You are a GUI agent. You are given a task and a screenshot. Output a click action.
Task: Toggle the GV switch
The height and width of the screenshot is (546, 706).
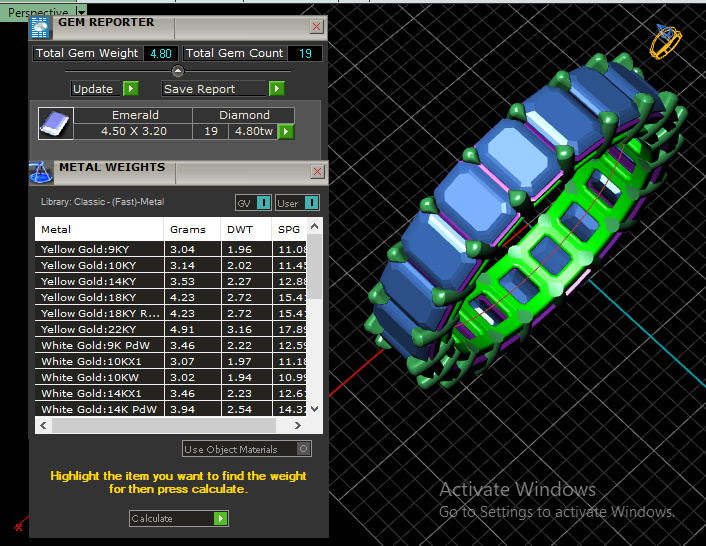tap(252, 203)
